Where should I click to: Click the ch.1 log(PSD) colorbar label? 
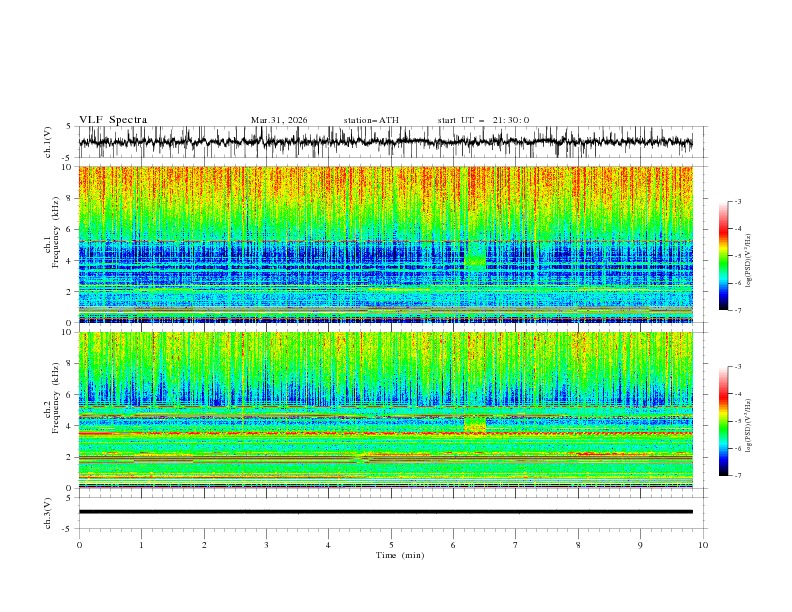(748, 261)
